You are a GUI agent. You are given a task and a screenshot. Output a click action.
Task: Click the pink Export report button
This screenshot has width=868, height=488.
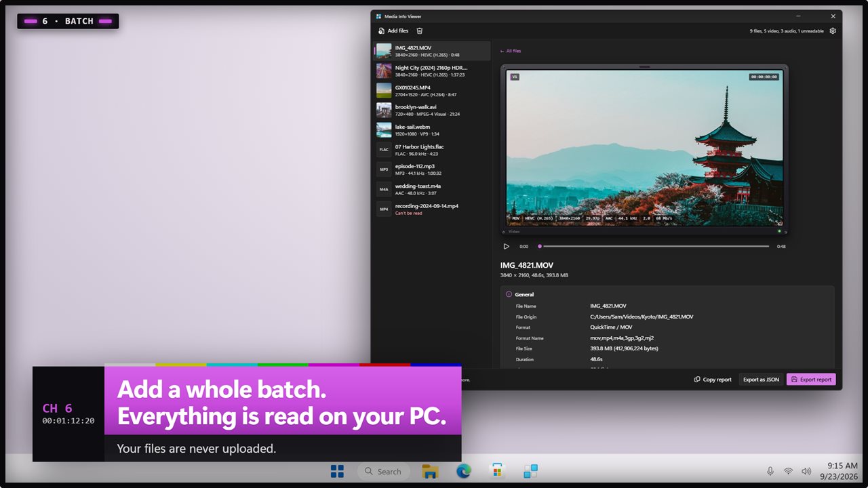point(811,380)
